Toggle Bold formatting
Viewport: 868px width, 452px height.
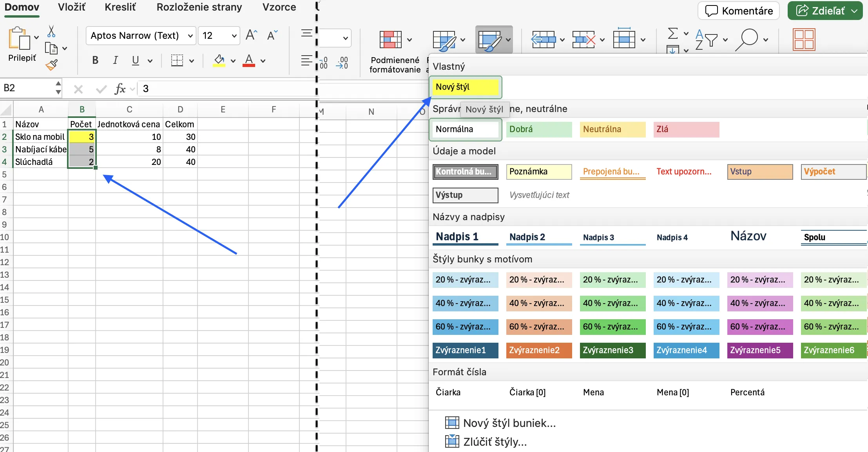[95, 60]
